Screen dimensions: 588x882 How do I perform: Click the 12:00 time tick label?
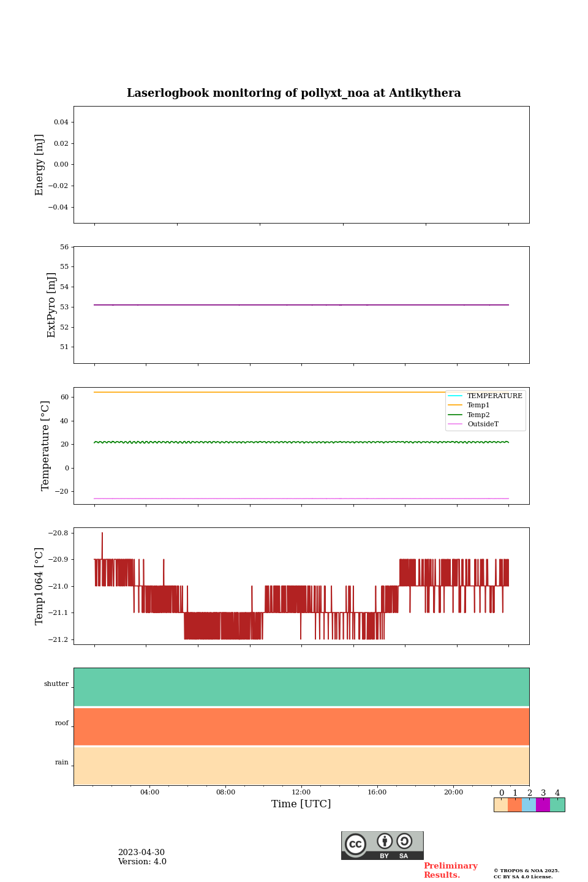(301, 793)
